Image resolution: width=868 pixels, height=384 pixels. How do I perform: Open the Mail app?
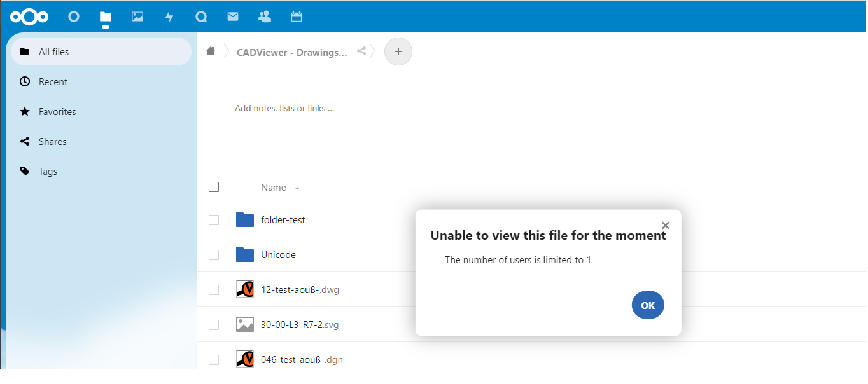pos(233,16)
